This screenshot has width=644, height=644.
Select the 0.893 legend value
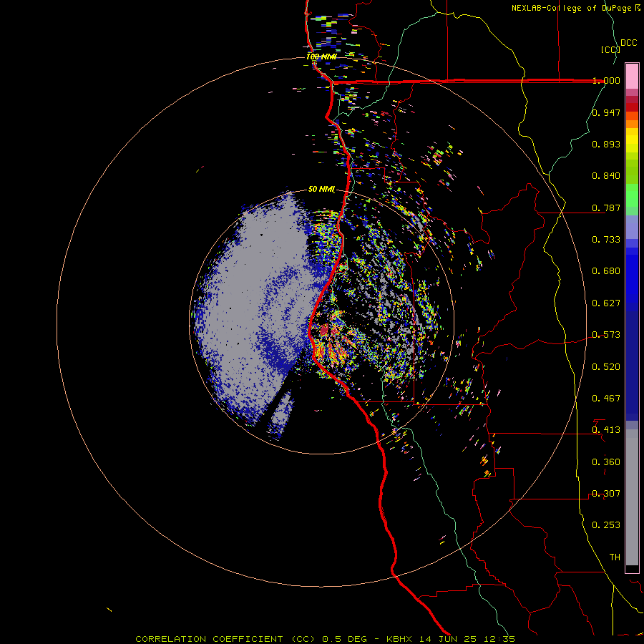tap(606, 144)
